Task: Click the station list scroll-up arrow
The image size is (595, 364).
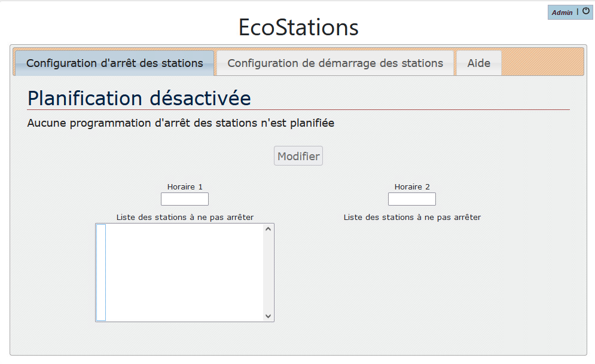Action: point(268,230)
